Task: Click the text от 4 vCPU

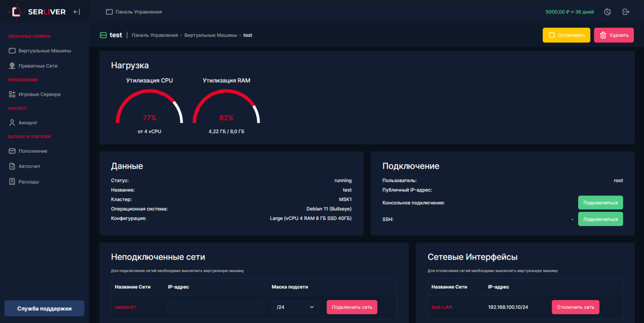Action: click(x=149, y=131)
